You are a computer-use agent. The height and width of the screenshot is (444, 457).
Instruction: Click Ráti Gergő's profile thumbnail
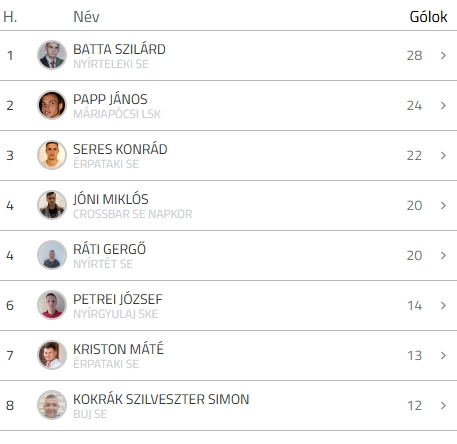tap(52, 255)
